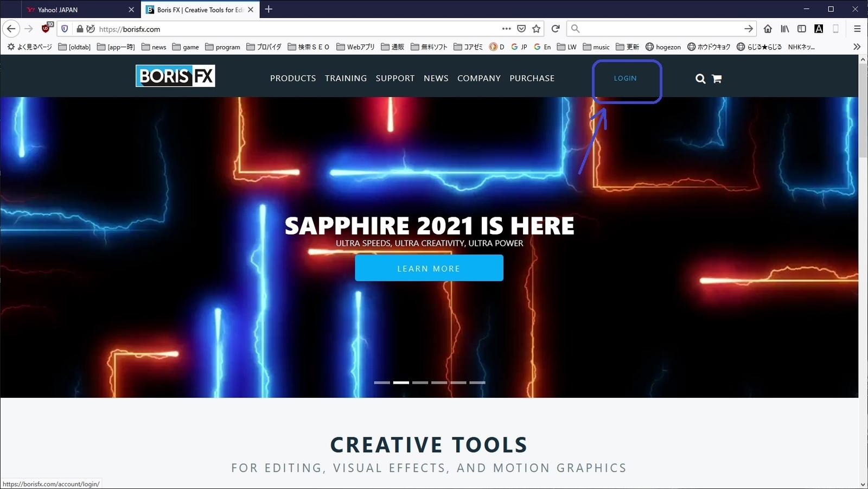
Task: Expand the 無料ソフト bookmark folder
Action: 429,47
